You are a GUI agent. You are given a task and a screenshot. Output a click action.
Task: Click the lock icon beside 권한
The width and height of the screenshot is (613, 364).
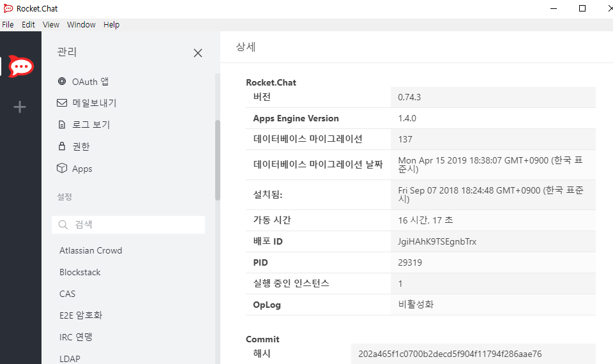[x=62, y=146]
